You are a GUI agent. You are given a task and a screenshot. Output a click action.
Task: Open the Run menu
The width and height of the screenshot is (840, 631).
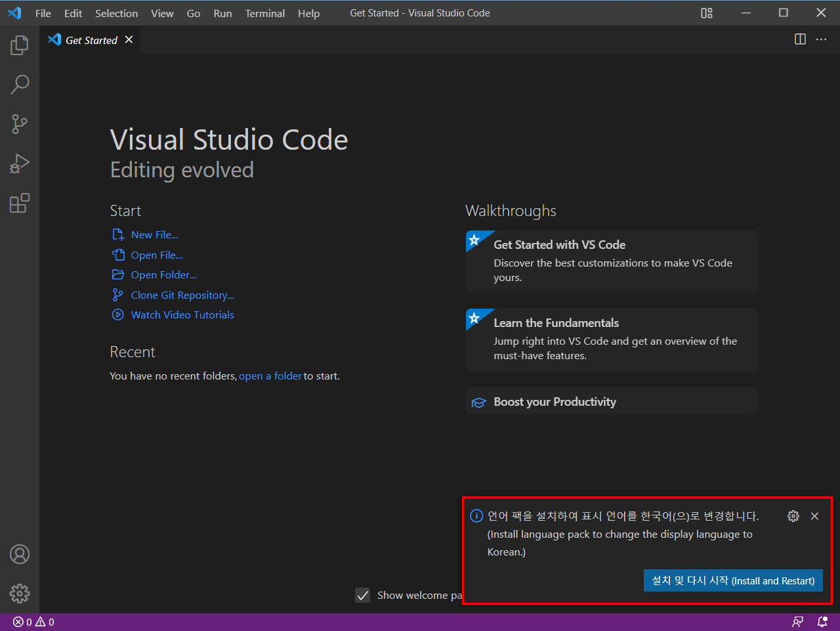(222, 13)
